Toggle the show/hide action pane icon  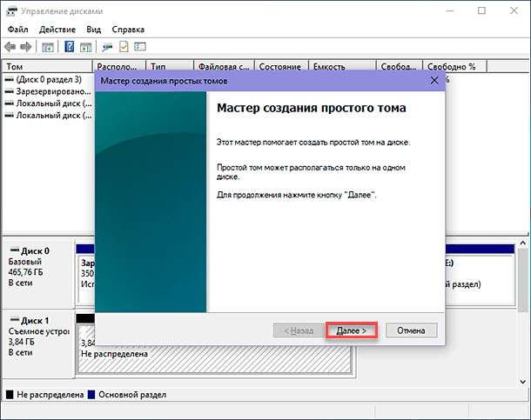coord(85,47)
